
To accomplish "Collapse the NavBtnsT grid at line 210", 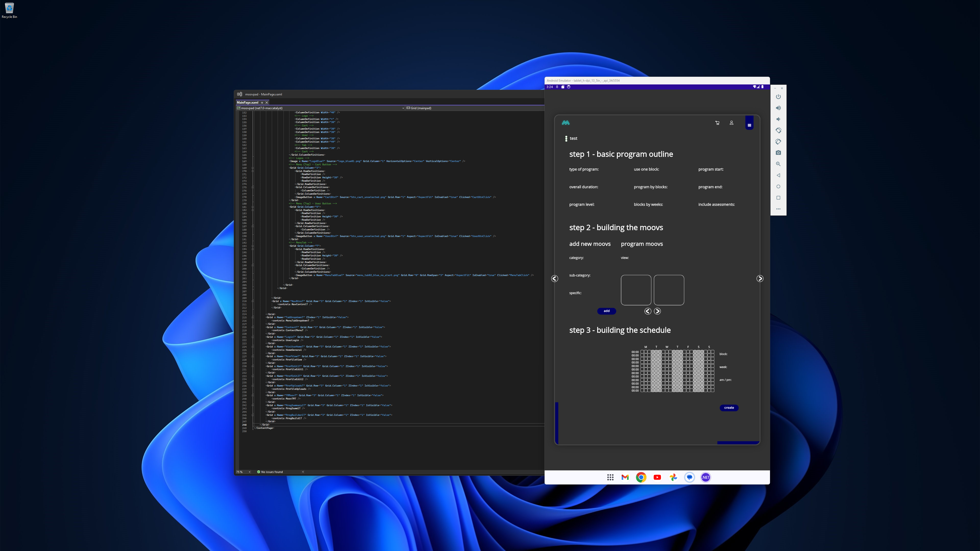I will pyautogui.click(x=253, y=301).
